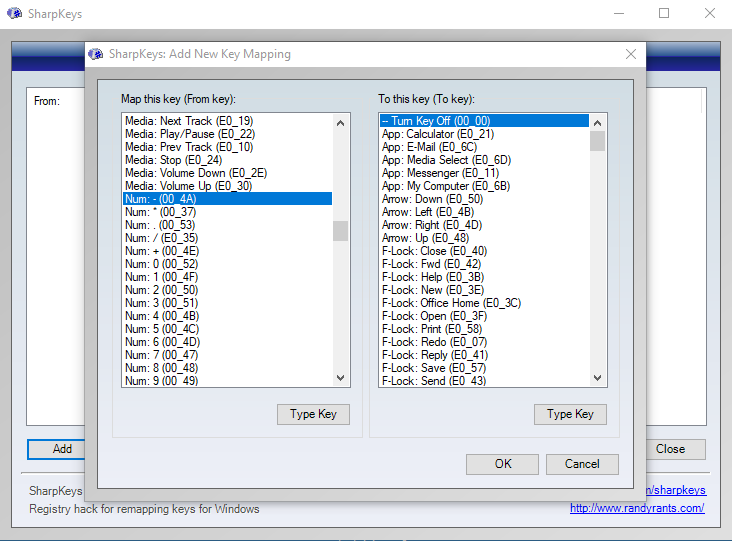The image size is (732, 541).
Task: Select Num: 6 (00_4D)
Action: point(227,342)
